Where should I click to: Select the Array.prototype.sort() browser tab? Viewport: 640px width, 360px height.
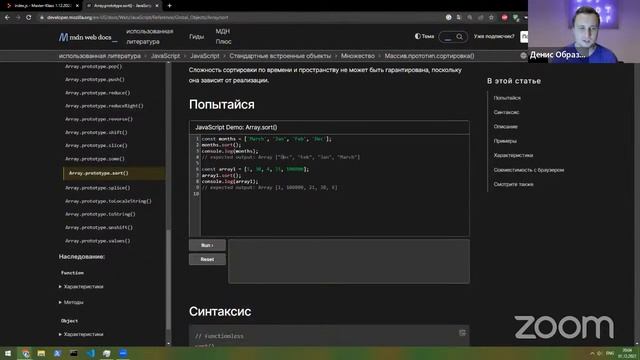click(x=122, y=6)
